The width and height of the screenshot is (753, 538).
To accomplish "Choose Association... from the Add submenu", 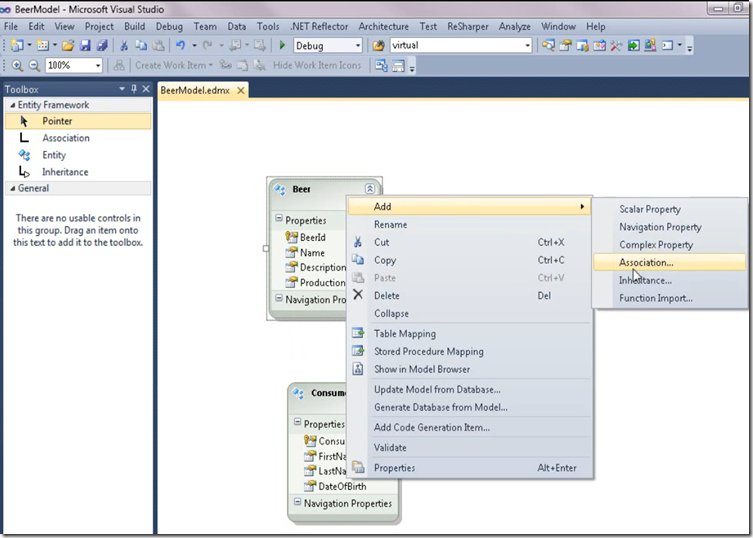I will 669,262.
